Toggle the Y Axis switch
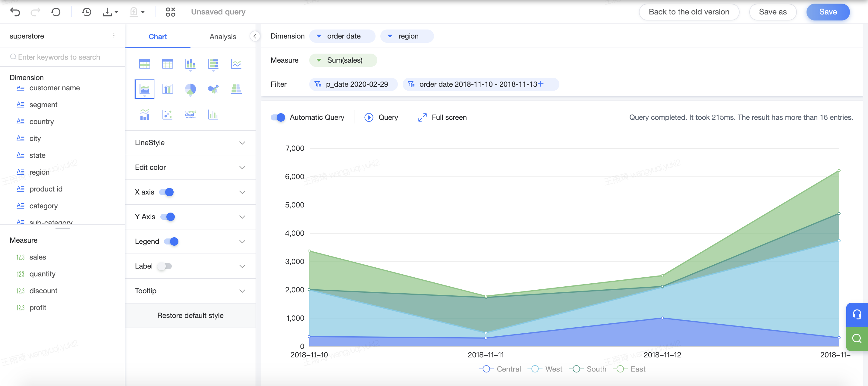The image size is (868, 386). coord(168,217)
